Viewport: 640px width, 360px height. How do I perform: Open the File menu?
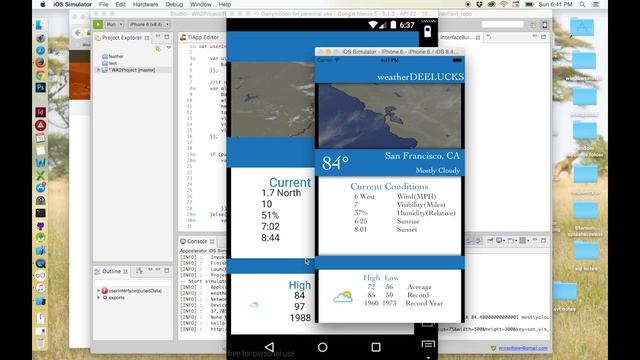point(104,4)
